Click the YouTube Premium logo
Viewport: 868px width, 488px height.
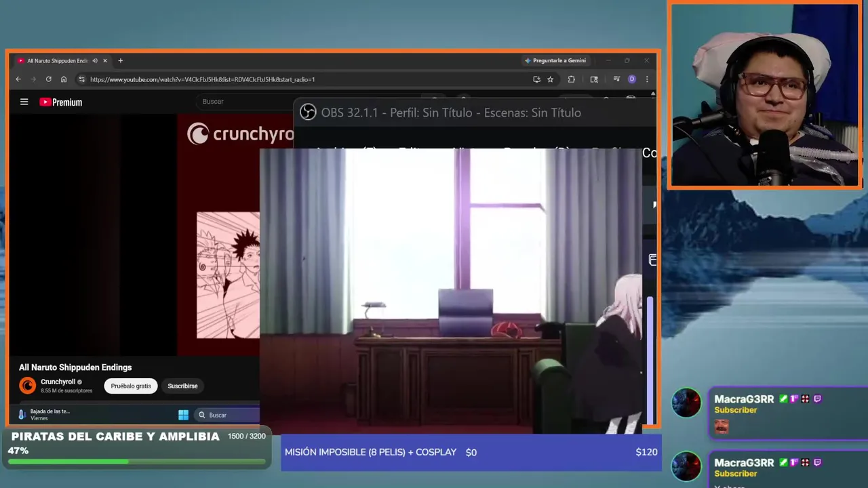pos(61,102)
